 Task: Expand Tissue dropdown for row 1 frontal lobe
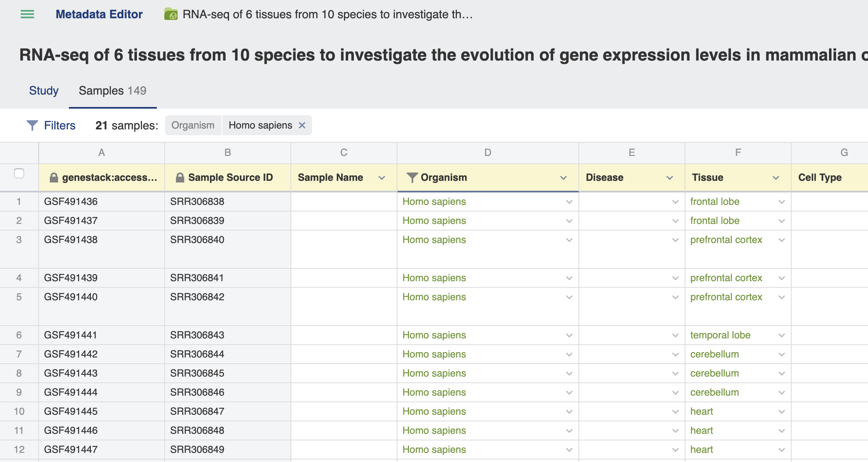(x=782, y=202)
